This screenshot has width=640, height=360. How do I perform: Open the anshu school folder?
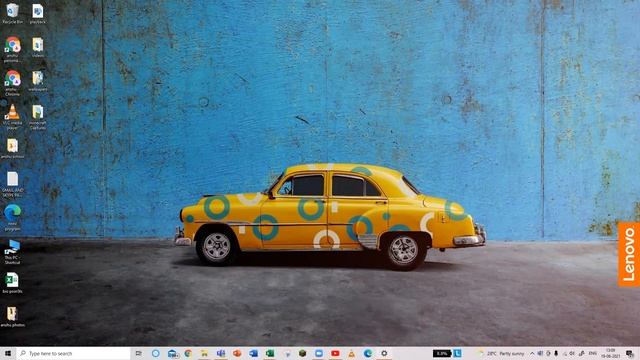pos(12,148)
